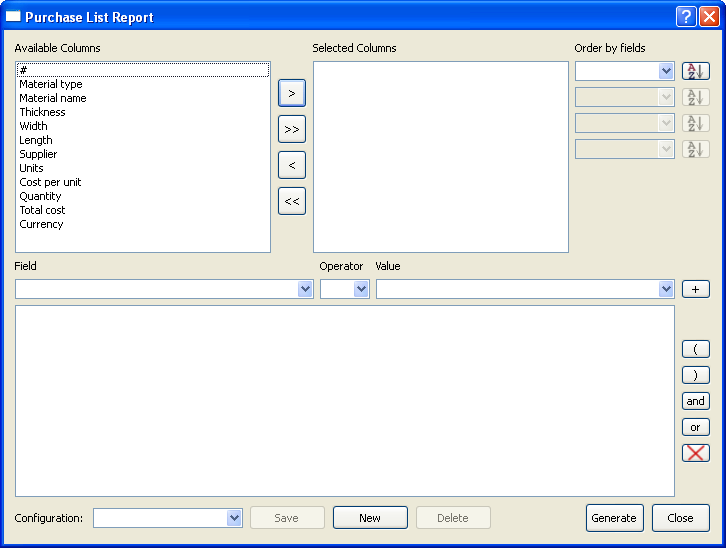Expand the first Order by fields dropdown
Screen dimensions: 726x548
666,71
